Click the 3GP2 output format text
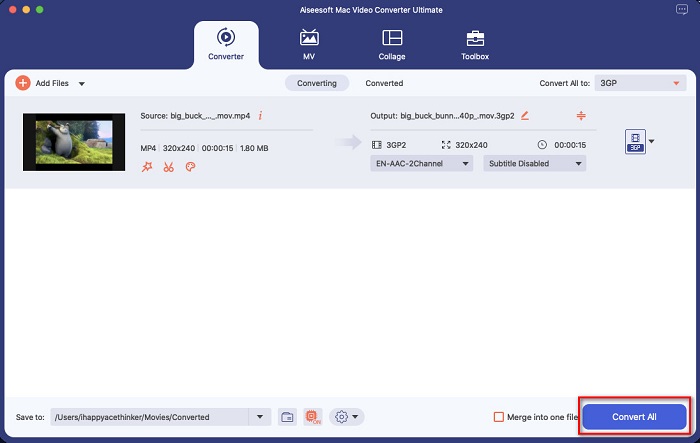 pyautogui.click(x=396, y=145)
